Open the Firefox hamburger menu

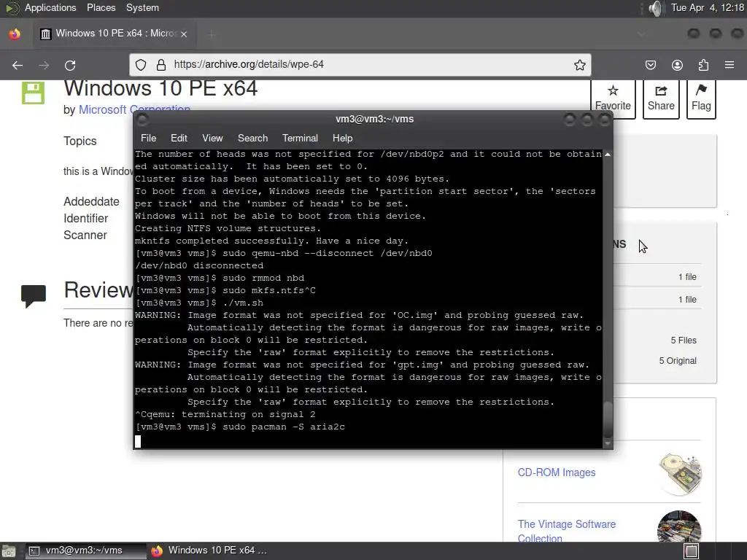(729, 65)
